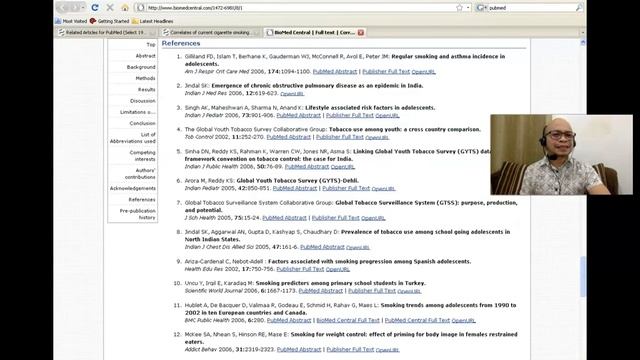Switch to Related Articles for PubMed tab
The width and height of the screenshot is (640, 360).
[x=106, y=32]
